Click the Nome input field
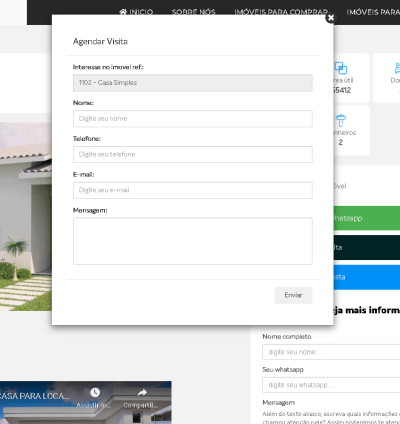The image size is (400, 424). point(193,119)
